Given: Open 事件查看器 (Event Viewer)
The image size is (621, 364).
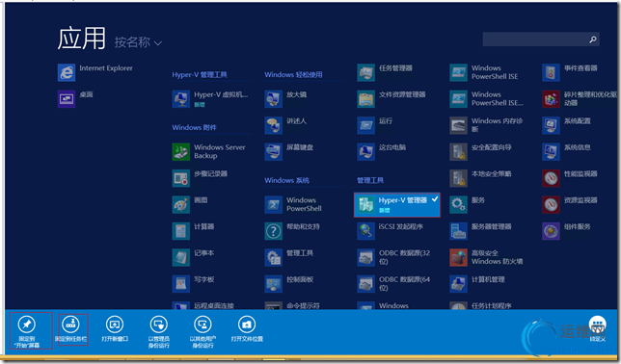Looking at the screenshot, I should click(x=570, y=73).
